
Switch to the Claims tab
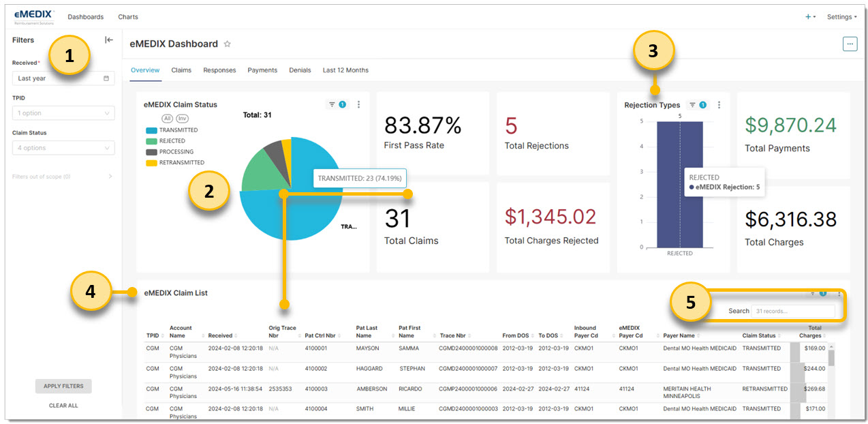pyautogui.click(x=181, y=70)
